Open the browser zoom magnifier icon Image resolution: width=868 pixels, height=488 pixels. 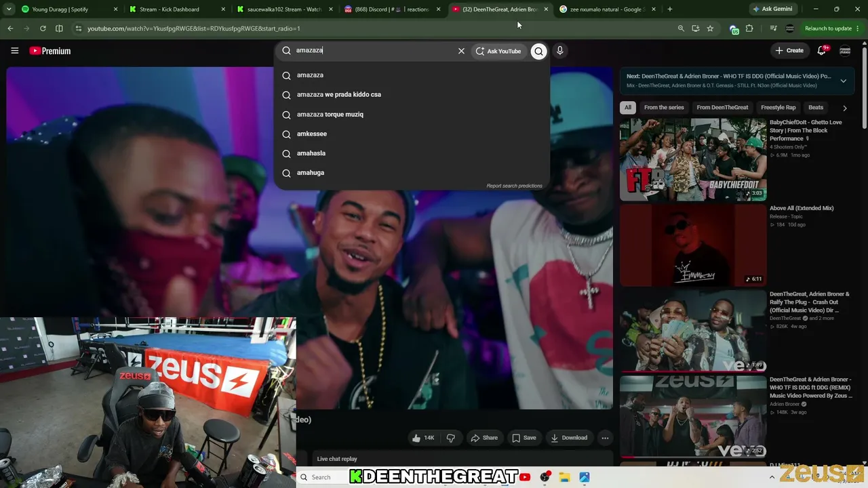(681, 28)
